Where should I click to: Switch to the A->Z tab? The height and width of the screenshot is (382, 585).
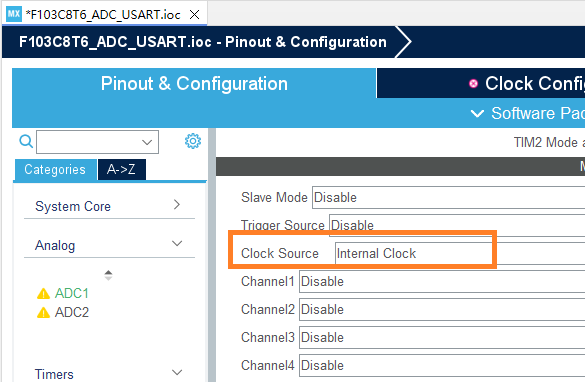pyautogui.click(x=121, y=169)
